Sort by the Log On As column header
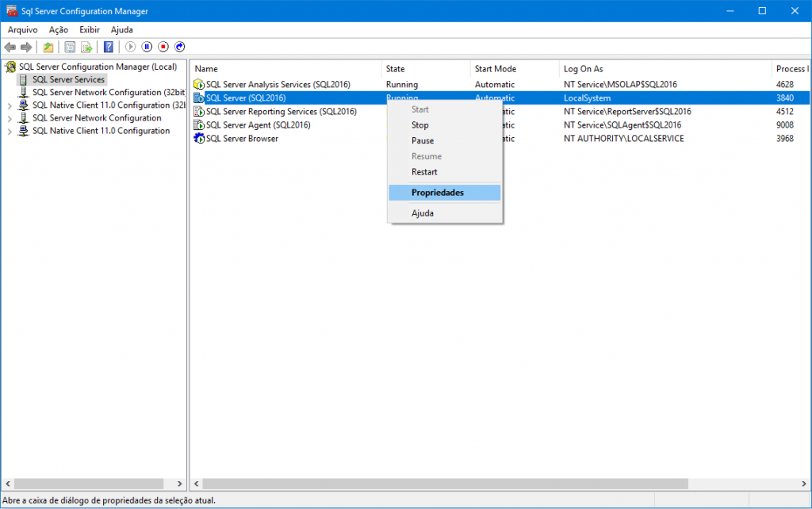The image size is (812, 509). pos(666,69)
